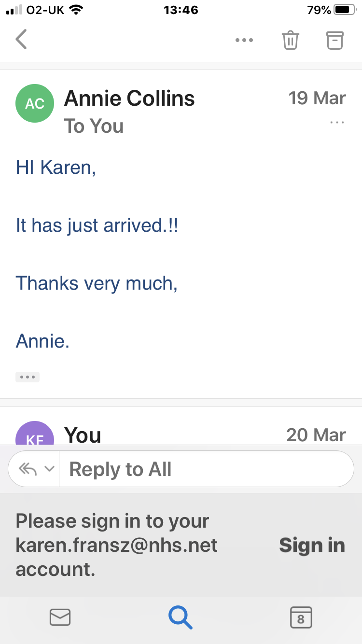Tap the Sign in button
This screenshot has height=644, width=362.
tap(312, 545)
